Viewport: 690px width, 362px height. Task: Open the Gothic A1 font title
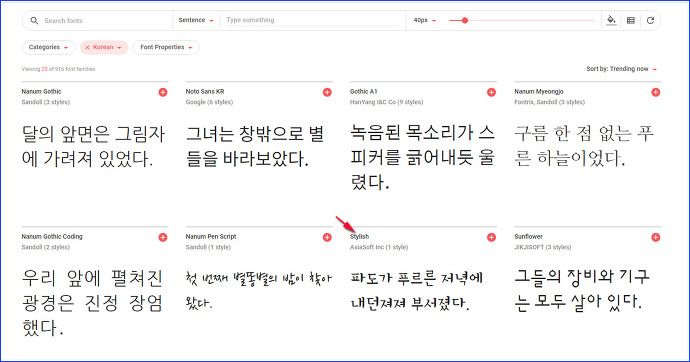[x=363, y=91]
